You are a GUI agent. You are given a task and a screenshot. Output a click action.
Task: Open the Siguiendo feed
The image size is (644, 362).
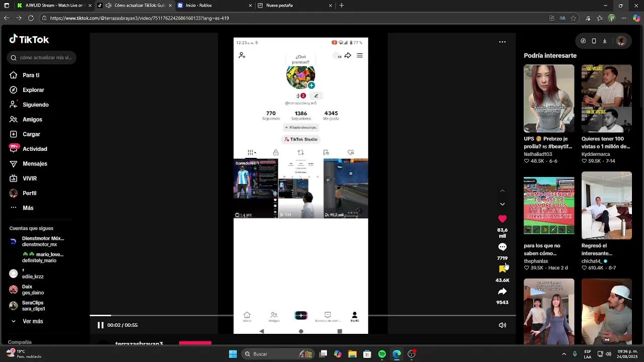(29, 105)
